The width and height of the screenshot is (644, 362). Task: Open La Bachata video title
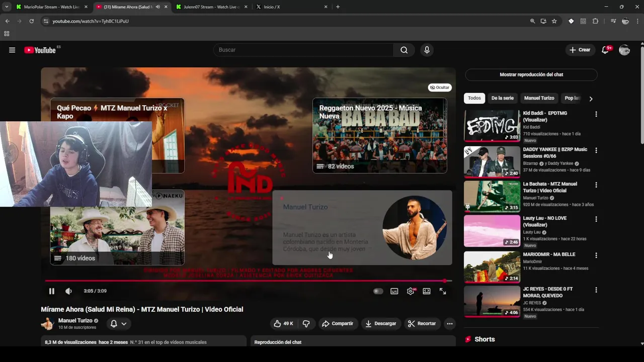[550, 188]
